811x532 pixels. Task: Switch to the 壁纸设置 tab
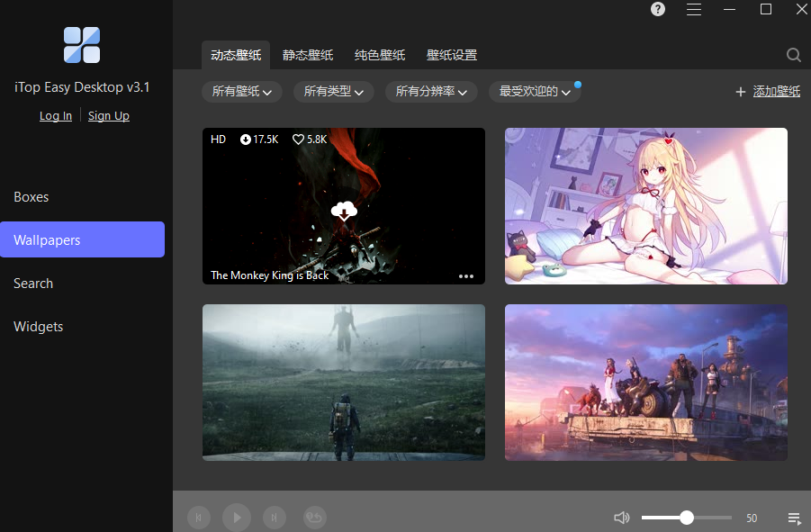[x=452, y=55]
